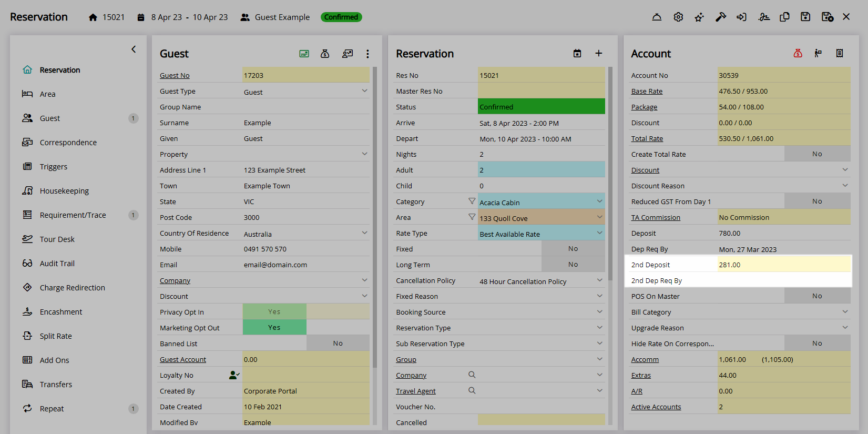
Task: Click the person carrying box icon in Account panel
Action: [818, 53]
